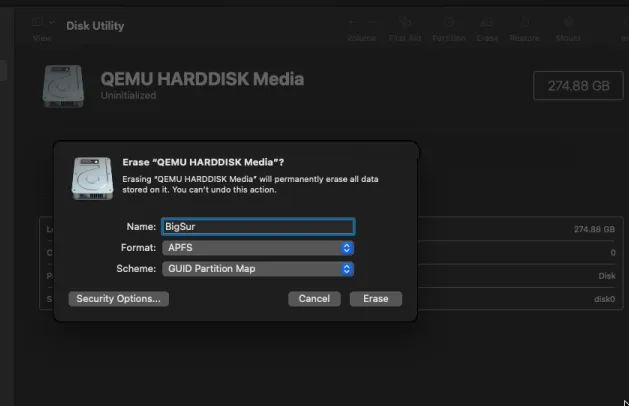Cancel the erase dialog
629x406 pixels.
click(314, 299)
